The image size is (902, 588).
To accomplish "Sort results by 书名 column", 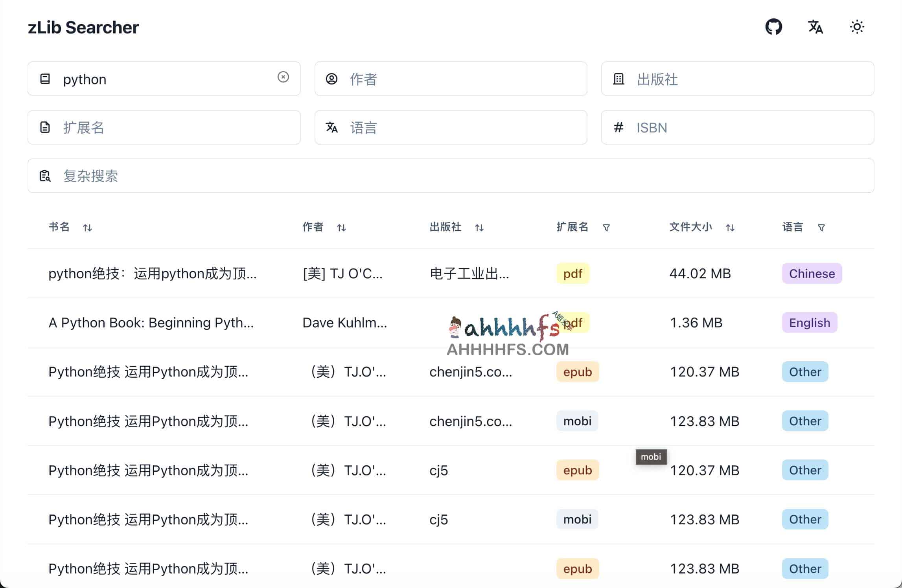I will point(88,227).
